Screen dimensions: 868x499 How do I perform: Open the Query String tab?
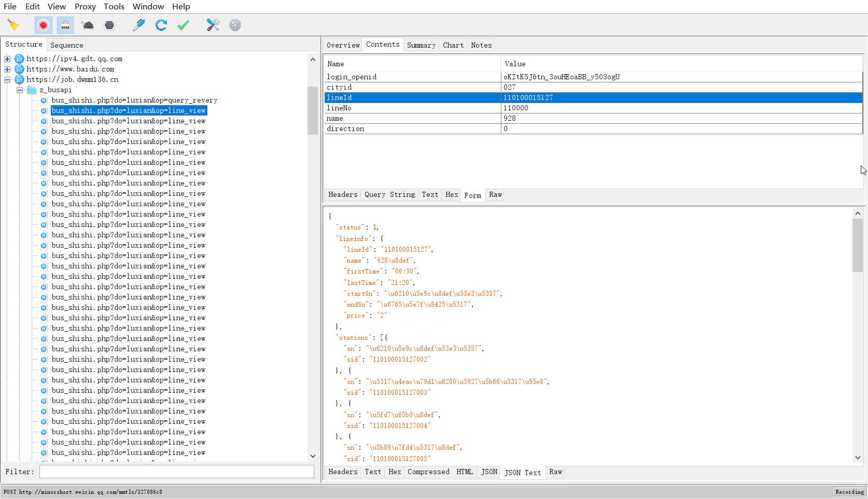(x=389, y=195)
